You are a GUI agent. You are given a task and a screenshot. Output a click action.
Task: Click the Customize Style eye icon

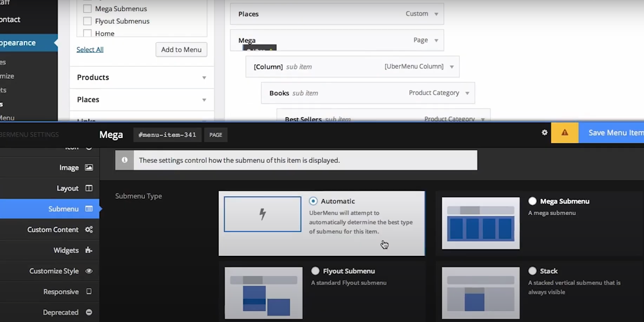tap(89, 271)
